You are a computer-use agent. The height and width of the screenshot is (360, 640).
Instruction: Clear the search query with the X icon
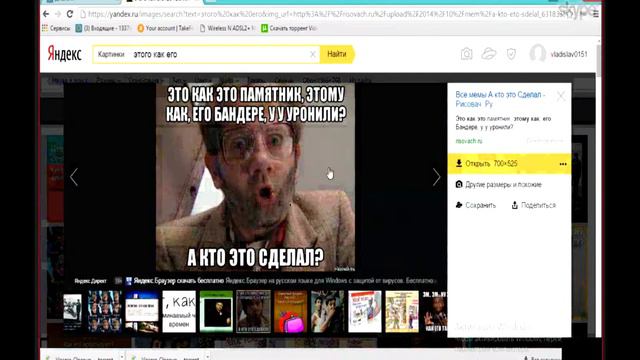(313, 54)
